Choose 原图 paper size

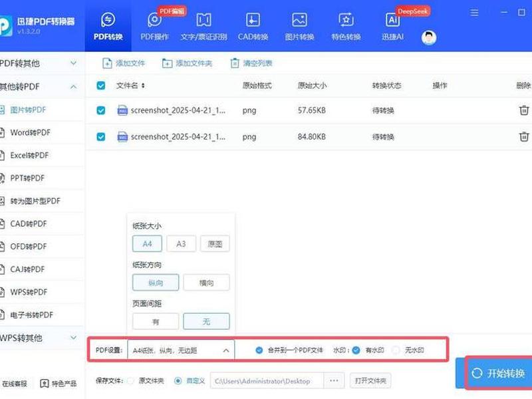click(x=215, y=243)
